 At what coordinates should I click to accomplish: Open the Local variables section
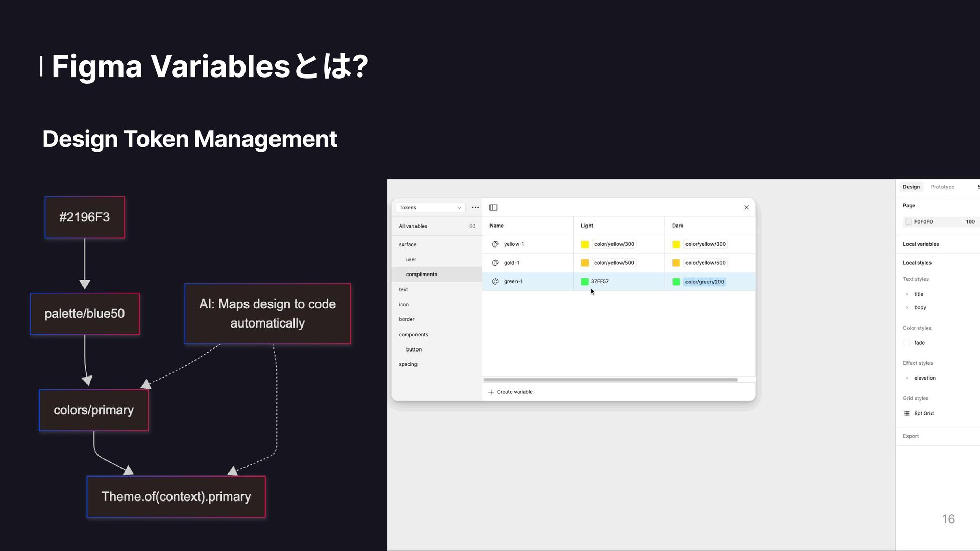point(921,244)
